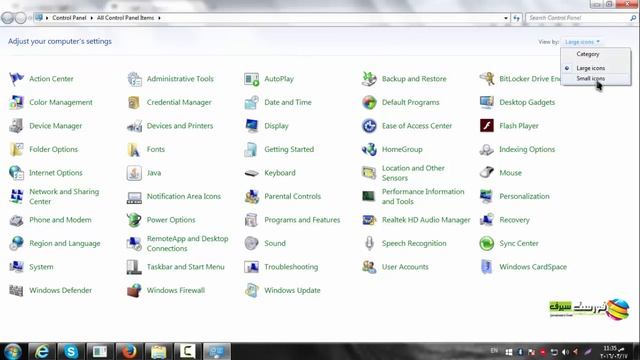Viewport: 640px width, 360px height.
Task: Open the HomeGroup icon
Action: pyautogui.click(x=369, y=149)
